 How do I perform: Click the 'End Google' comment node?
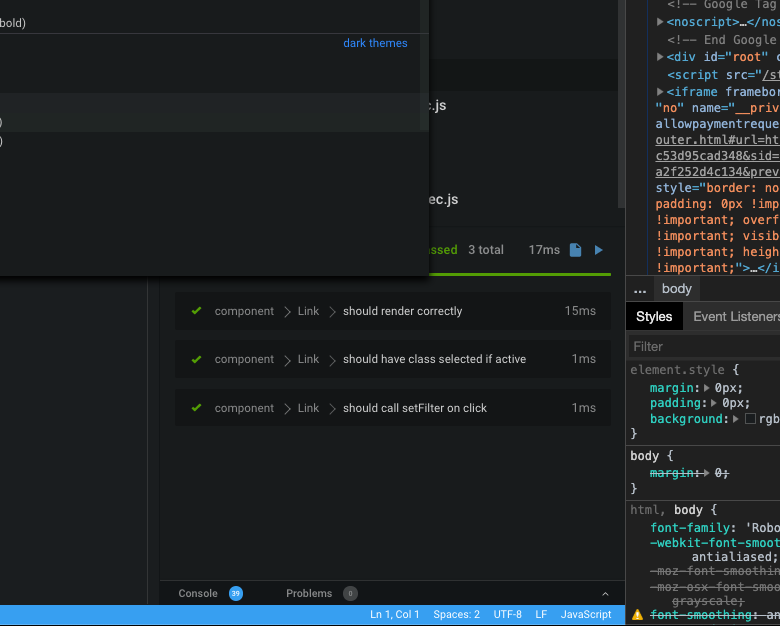pos(724,40)
